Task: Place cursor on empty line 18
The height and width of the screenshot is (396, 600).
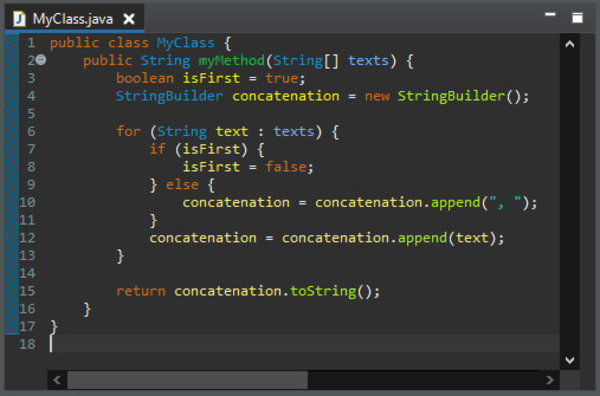Action: [304, 344]
